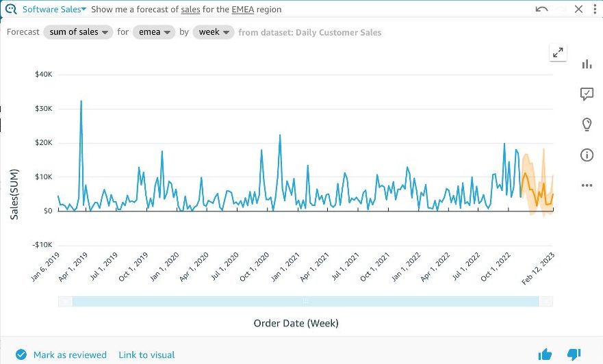Open the lightbulb insights icon

587,125
